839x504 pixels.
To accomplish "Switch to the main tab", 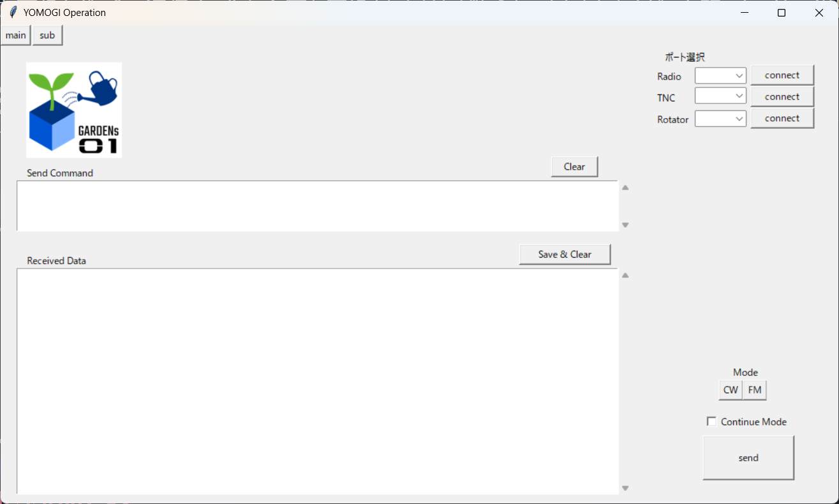I will (x=16, y=36).
